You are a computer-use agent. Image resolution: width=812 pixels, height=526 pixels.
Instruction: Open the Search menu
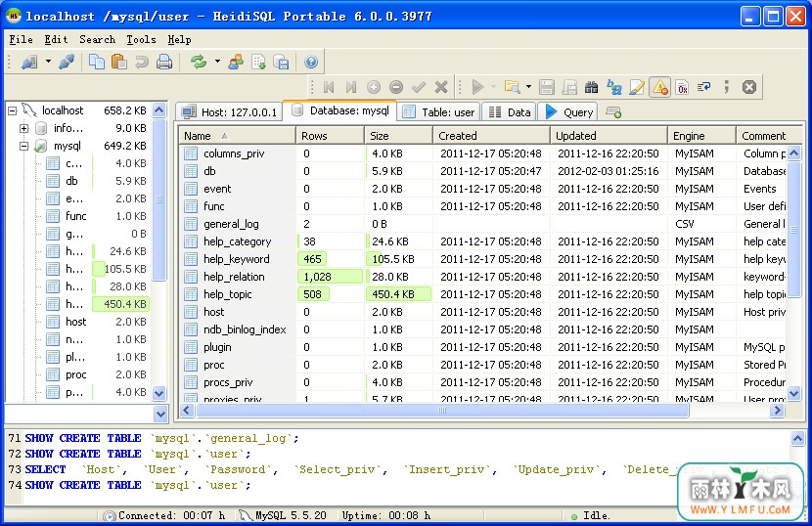tap(98, 39)
